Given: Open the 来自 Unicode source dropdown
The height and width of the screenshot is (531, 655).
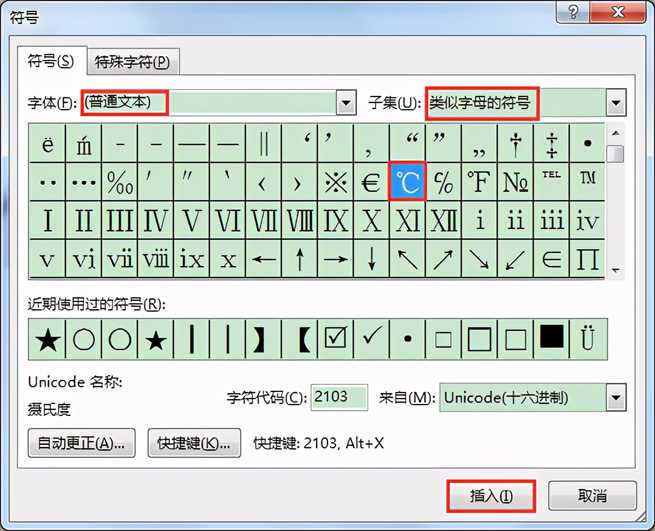Looking at the screenshot, I should coord(617,397).
